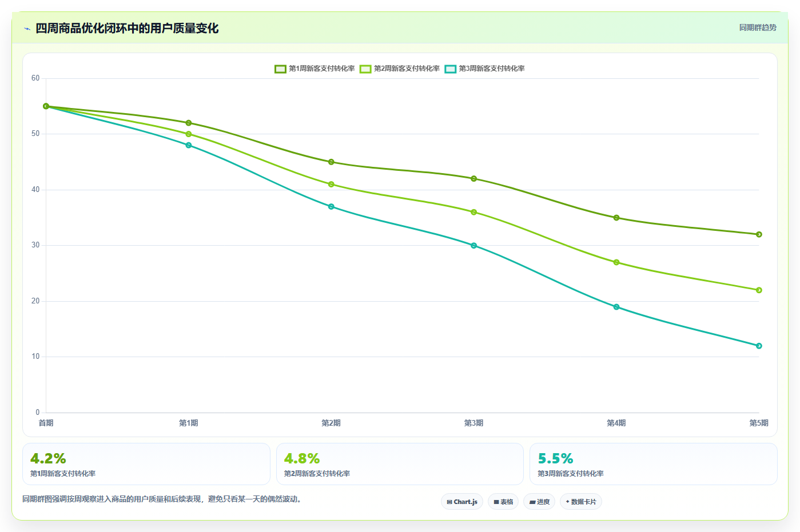Screen dimensions: 800x532
Task: Click 第1周 series point at 第5期 (32)
Action: (x=759, y=234)
